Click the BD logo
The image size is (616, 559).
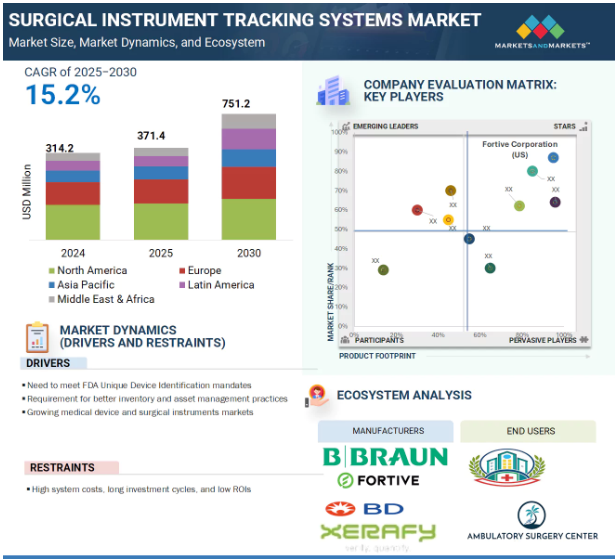364,509
